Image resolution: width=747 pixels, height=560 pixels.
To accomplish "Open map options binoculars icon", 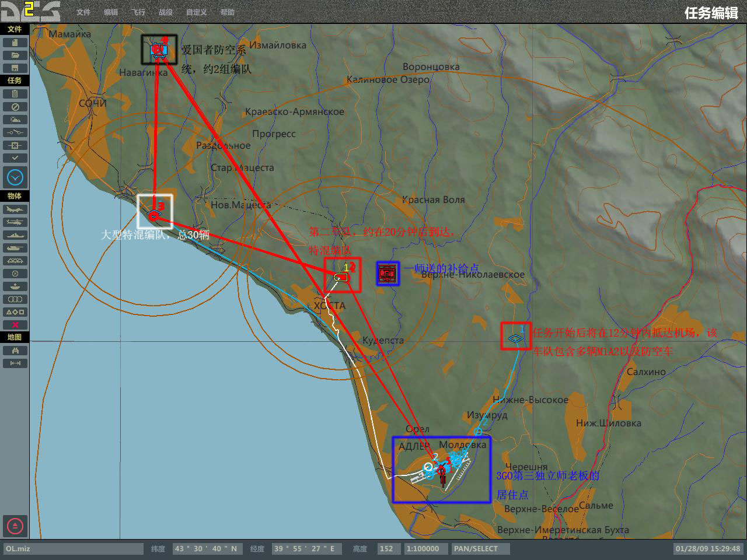I will (x=15, y=351).
